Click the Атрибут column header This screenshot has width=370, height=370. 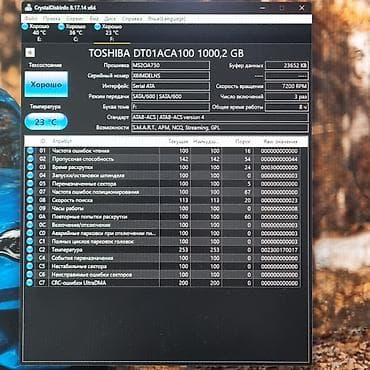(x=104, y=141)
